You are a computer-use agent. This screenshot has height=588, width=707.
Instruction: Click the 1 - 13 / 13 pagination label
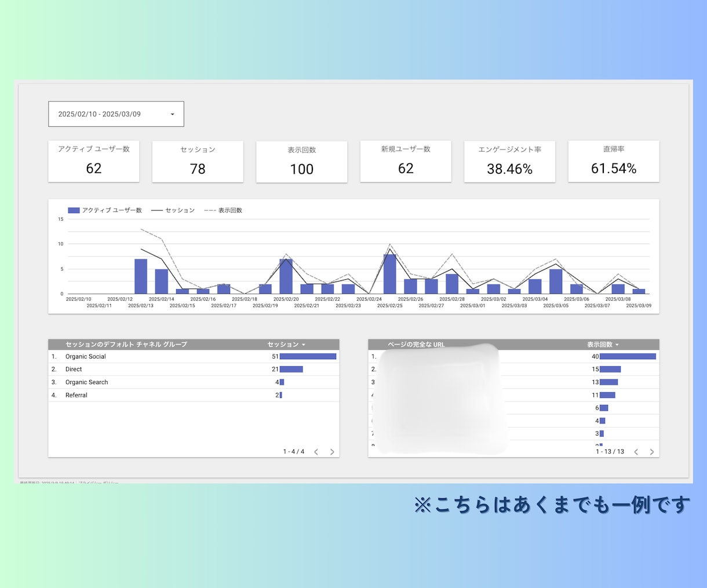(x=610, y=452)
